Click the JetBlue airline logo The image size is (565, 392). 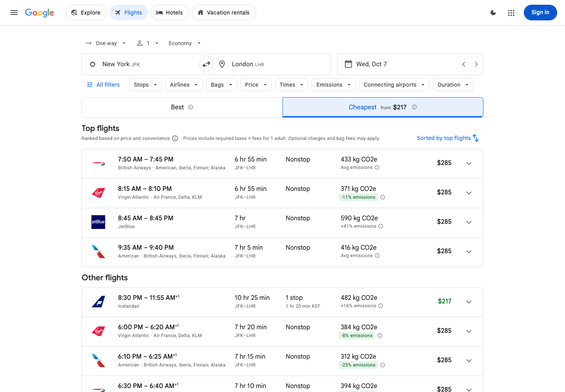point(98,222)
